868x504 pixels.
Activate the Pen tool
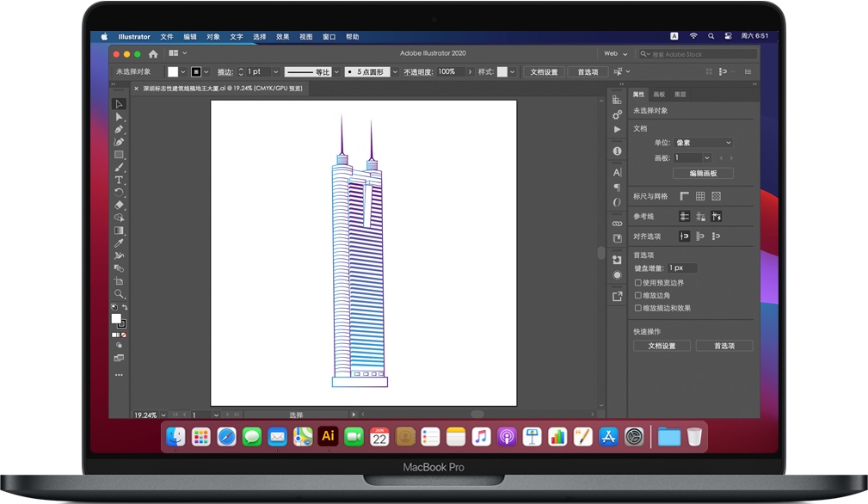[x=120, y=128]
